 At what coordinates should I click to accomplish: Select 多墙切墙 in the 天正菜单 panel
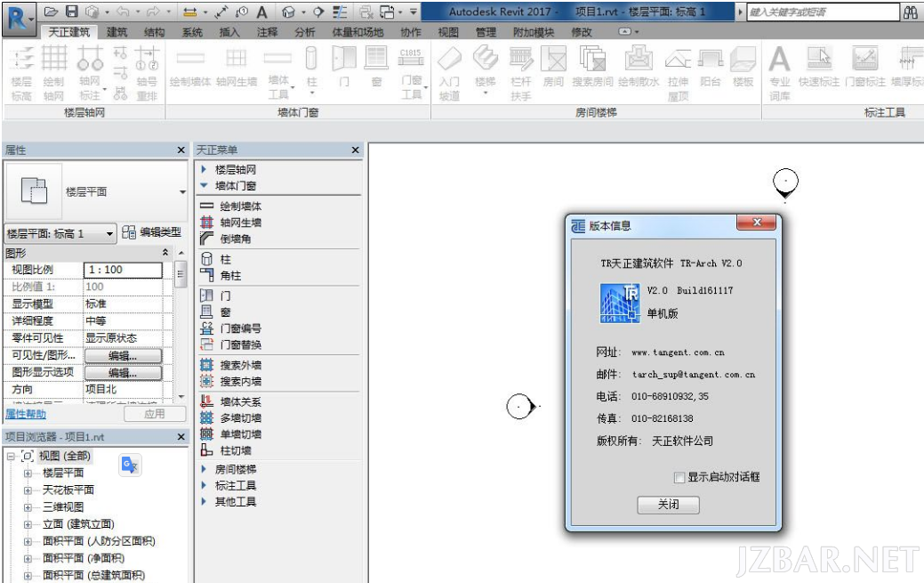(231, 417)
